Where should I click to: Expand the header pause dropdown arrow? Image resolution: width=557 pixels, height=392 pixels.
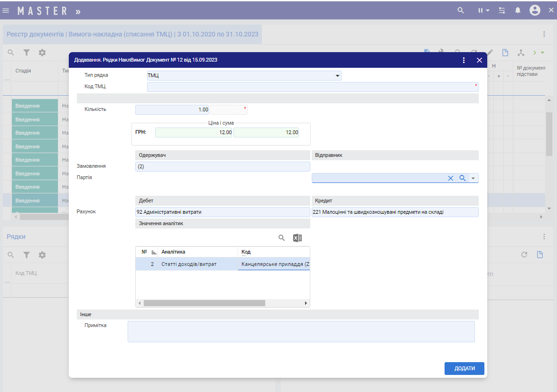[488, 10]
